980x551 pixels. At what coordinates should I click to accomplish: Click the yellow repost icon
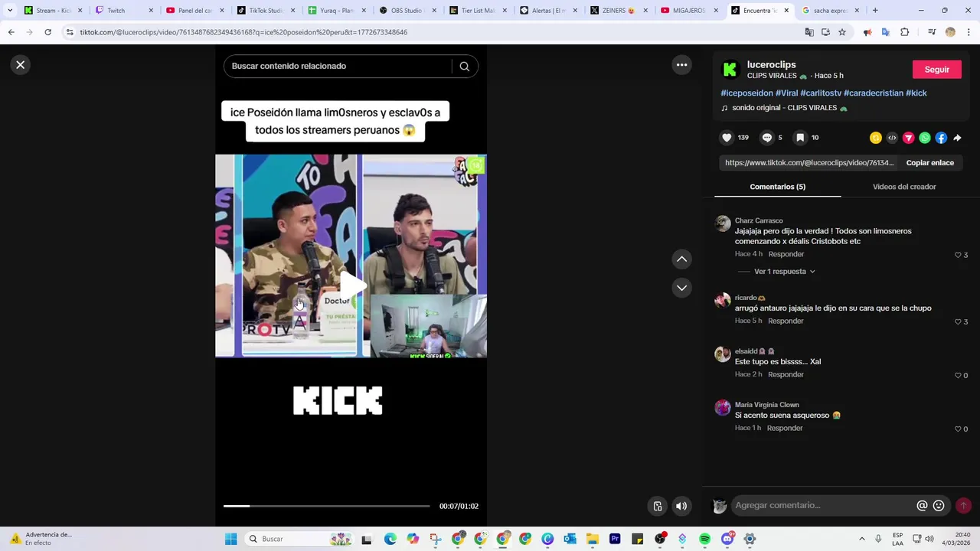[x=876, y=138]
